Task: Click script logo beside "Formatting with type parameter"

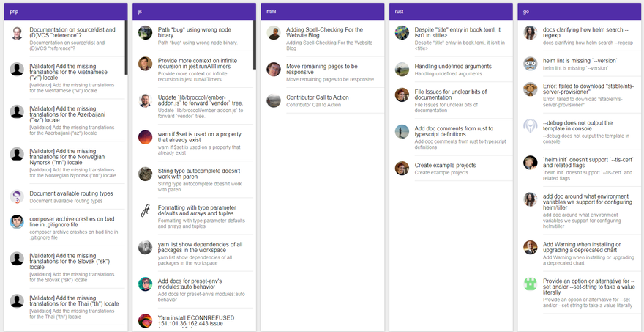Action: point(146,210)
